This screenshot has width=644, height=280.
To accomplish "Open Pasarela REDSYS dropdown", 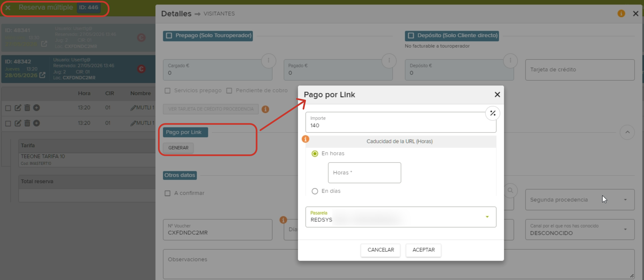I will (x=401, y=217).
